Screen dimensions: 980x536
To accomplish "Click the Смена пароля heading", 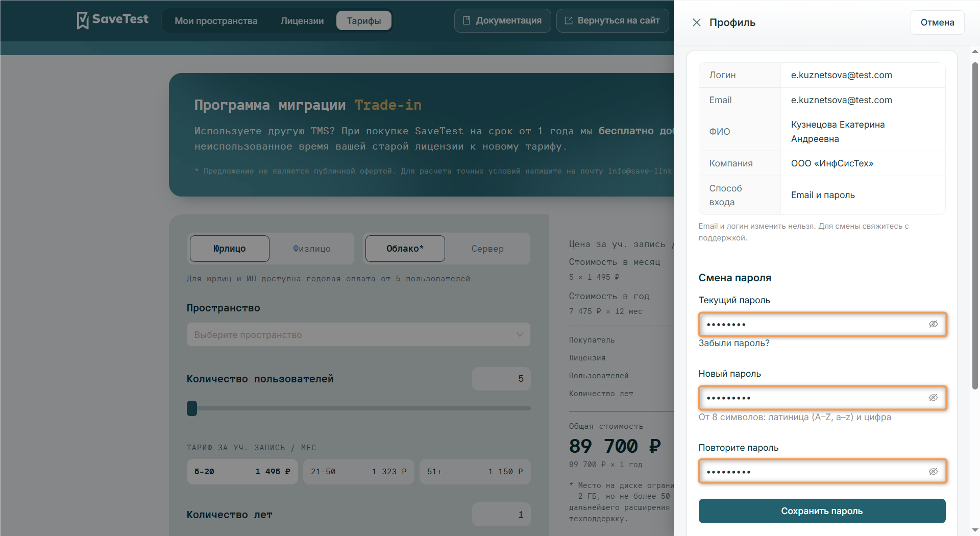I will coord(734,278).
